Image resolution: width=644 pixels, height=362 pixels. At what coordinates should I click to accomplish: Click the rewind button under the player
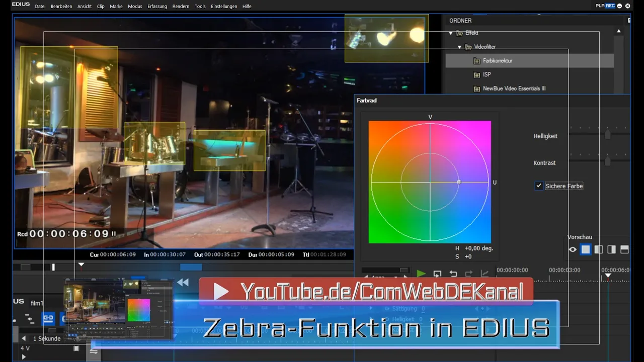(183, 283)
